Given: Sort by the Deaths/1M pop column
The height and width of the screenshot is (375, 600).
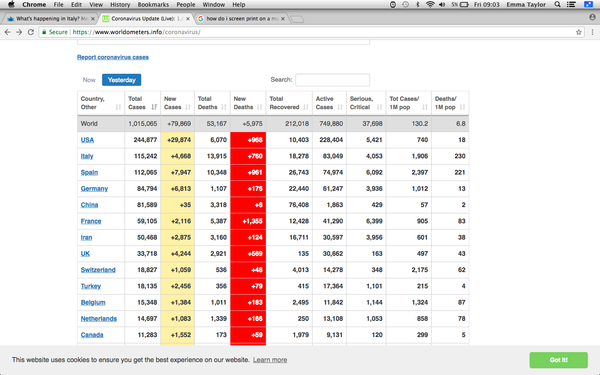Looking at the screenshot, I should 450,103.
